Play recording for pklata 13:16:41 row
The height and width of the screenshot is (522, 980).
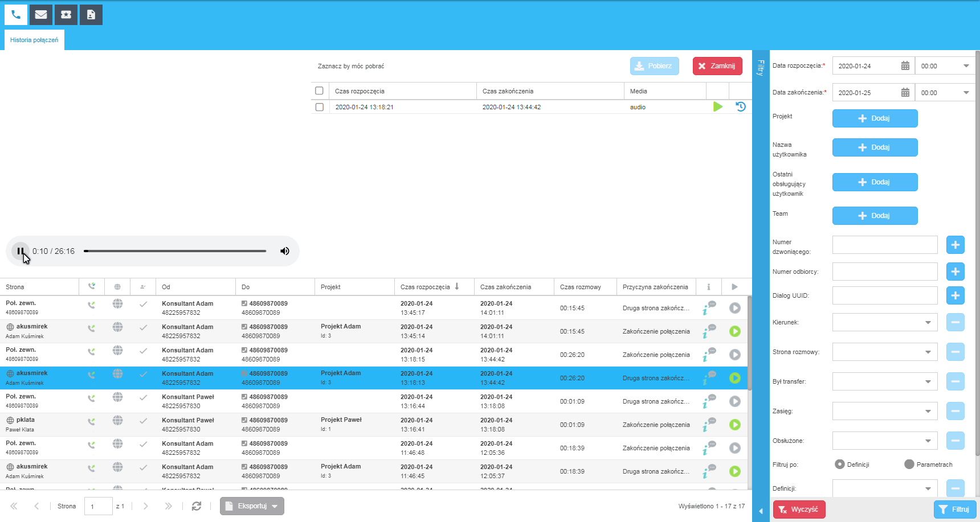click(735, 425)
